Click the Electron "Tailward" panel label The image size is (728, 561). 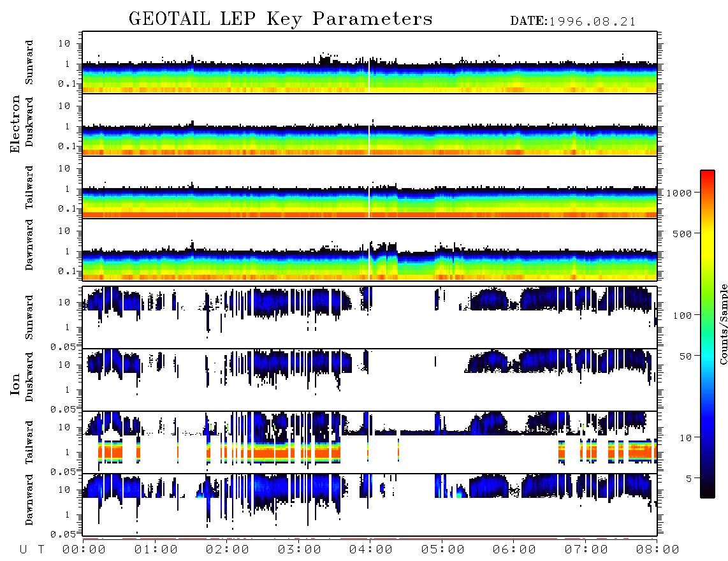(x=29, y=187)
